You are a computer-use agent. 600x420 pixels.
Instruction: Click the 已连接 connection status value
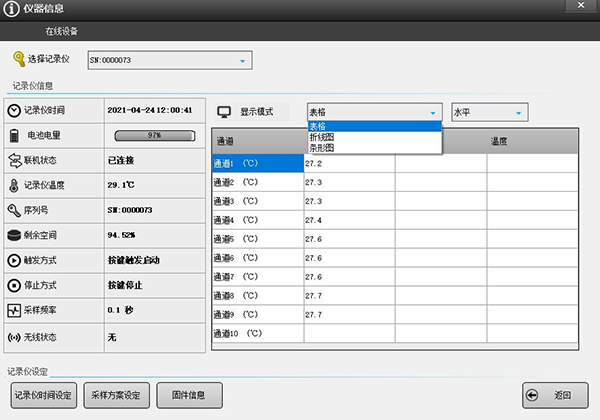pyautogui.click(x=121, y=160)
